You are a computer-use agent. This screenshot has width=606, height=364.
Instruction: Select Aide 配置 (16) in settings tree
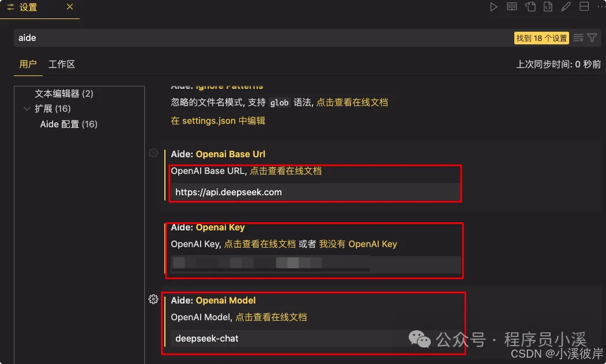69,124
